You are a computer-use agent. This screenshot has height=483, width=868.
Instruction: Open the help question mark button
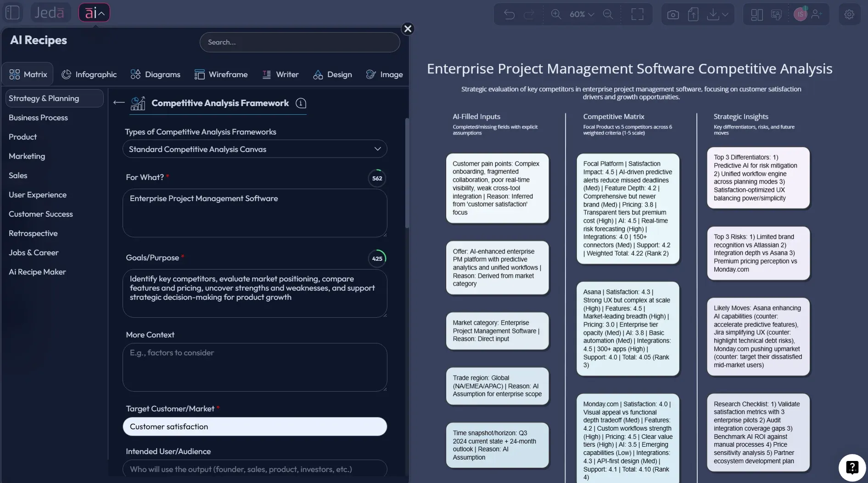[x=852, y=467]
